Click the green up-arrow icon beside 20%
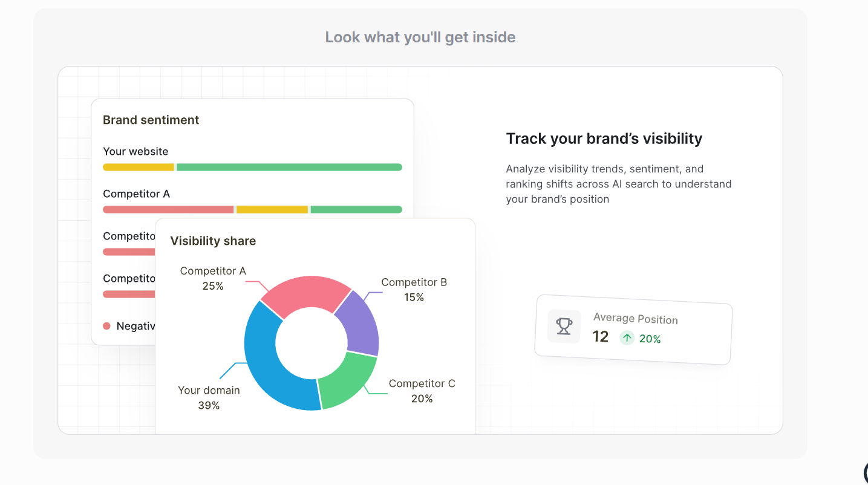The width and height of the screenshot is (868, 485). click(627, 338)
